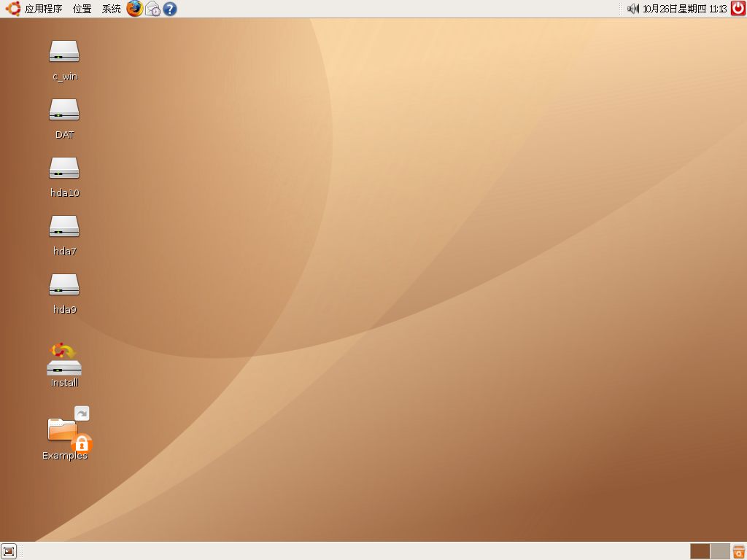Select the c_win drive icon
The width and height of the screenshot is (747, 560).
tap(64, 52)
